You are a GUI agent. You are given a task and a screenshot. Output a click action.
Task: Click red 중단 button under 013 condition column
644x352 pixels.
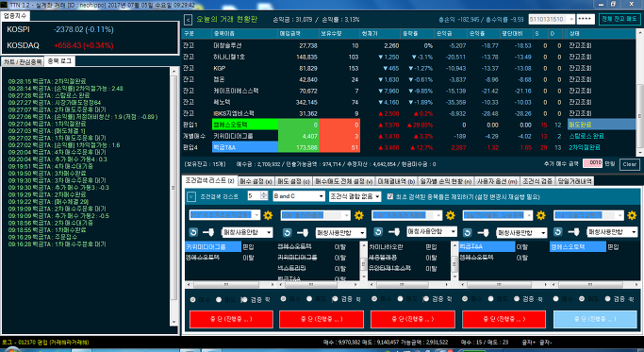coord(231,319)
